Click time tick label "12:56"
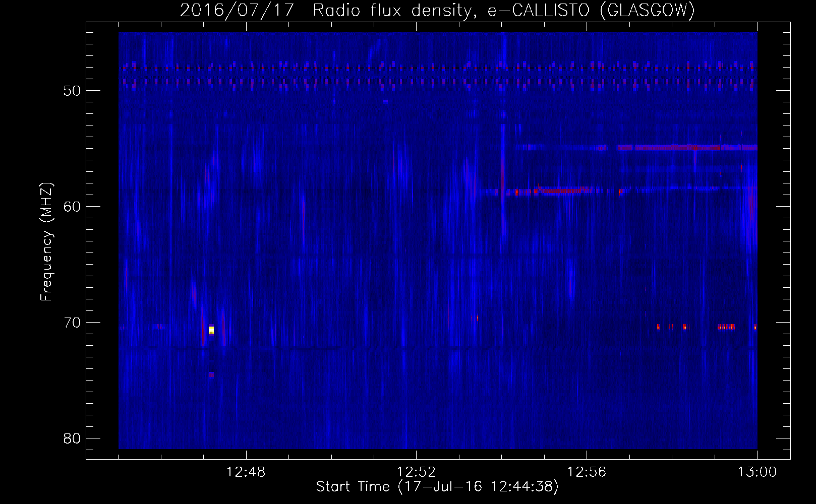Screen dimensions: 816x504 point(587,472)
